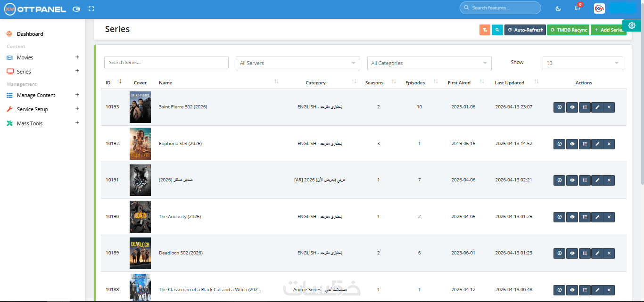Click the TMDB Recync button

568,30
